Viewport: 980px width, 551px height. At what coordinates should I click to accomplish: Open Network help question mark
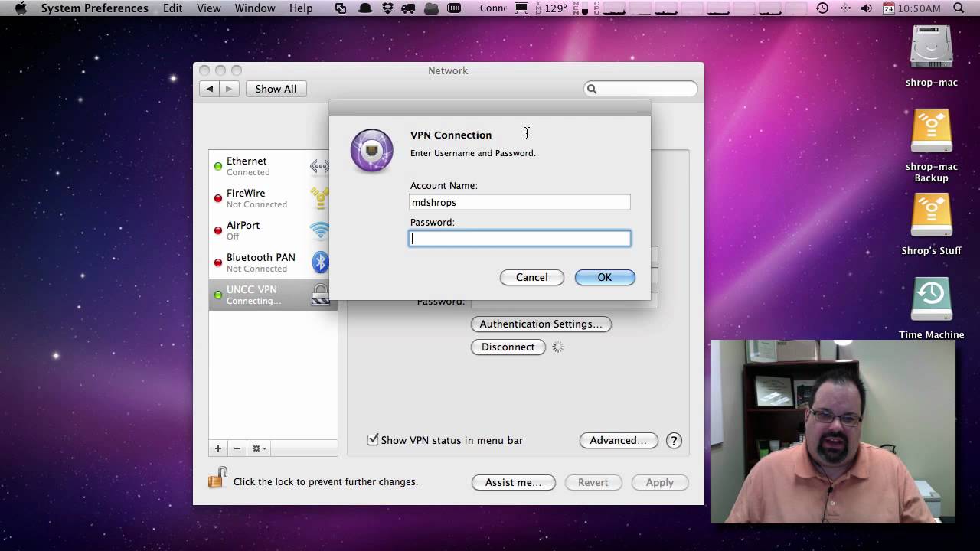pos(674,440)
